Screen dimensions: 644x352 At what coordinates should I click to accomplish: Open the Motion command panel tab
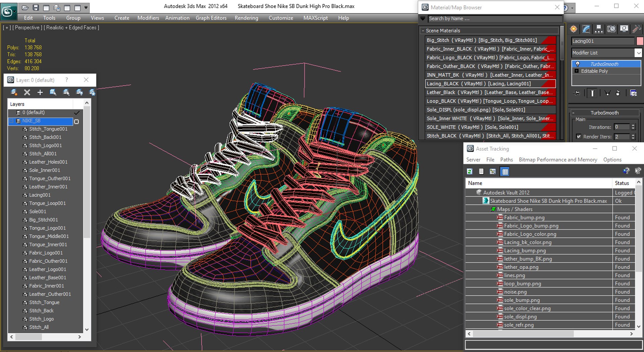(611, 29)
